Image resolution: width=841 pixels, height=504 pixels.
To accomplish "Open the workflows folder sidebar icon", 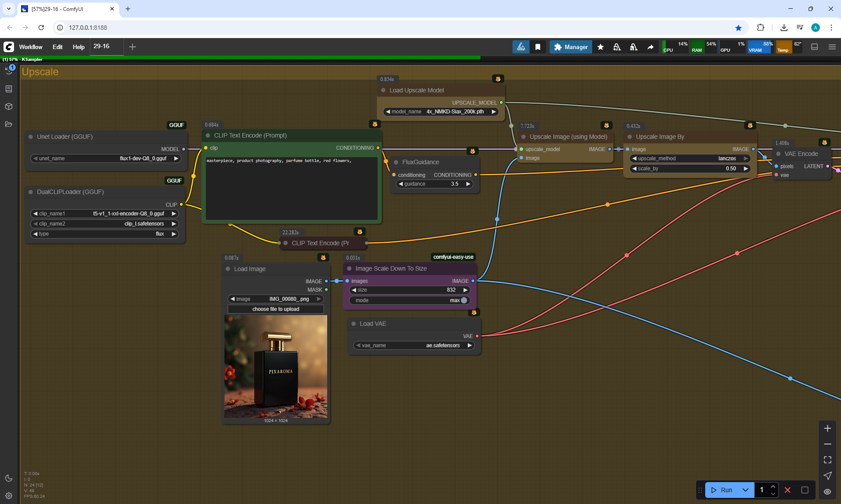I will pos(9,124).
